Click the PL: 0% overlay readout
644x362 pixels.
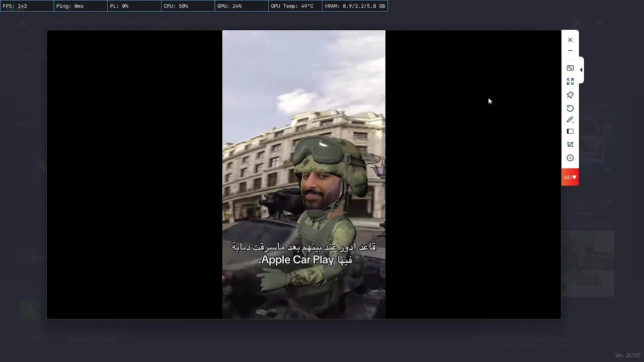(x=134, y=6)
